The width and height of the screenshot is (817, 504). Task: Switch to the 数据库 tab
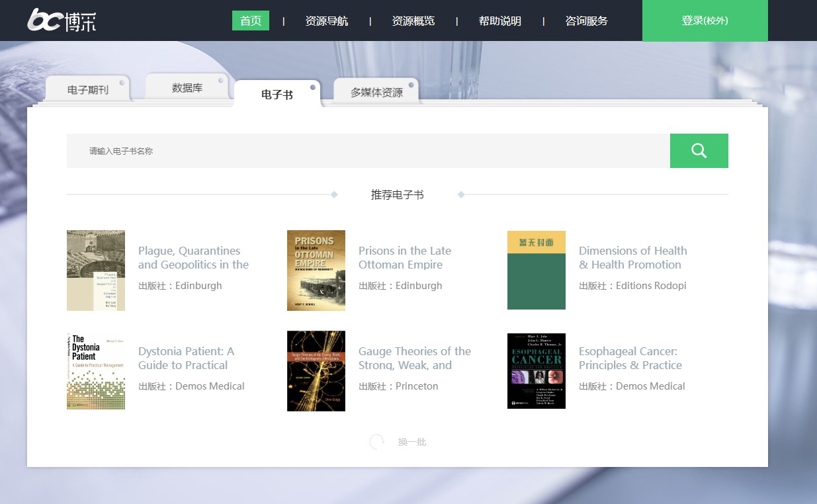point(187,88)
